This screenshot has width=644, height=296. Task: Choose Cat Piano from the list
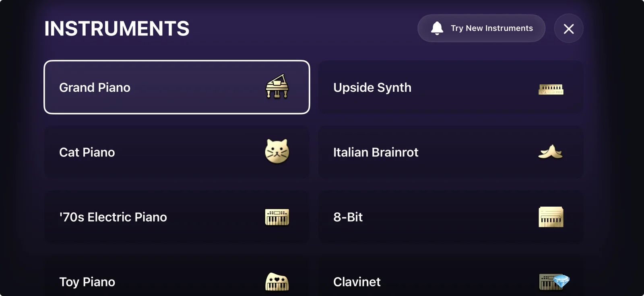click(x=177, y=152)
